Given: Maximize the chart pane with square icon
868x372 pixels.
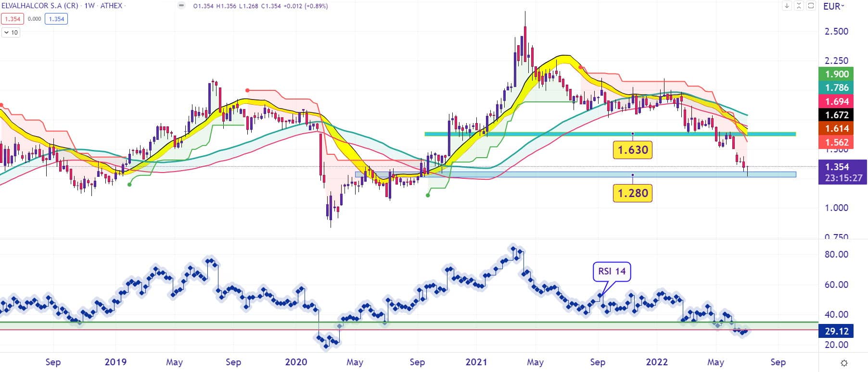Looking at the screenshot, I should click(811, 6).
